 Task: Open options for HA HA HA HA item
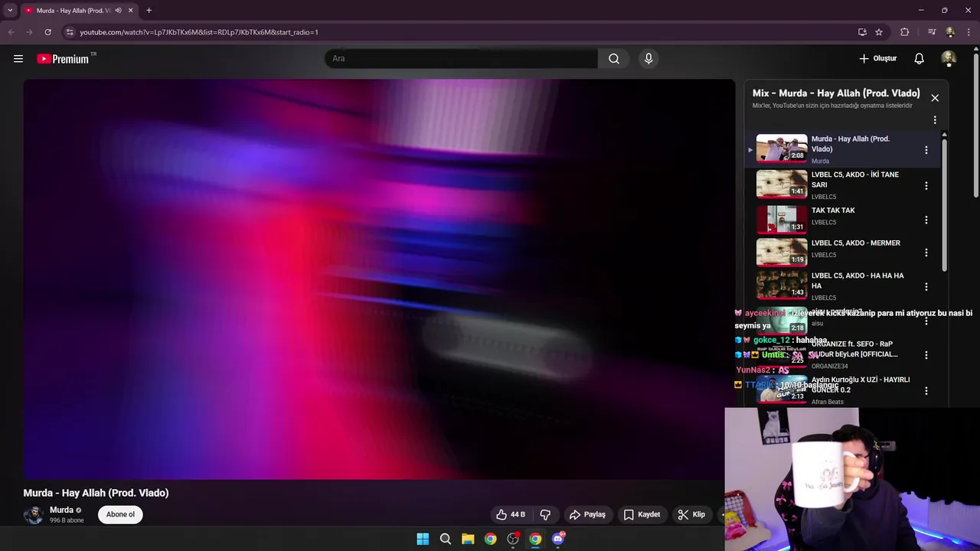point(926,287)
